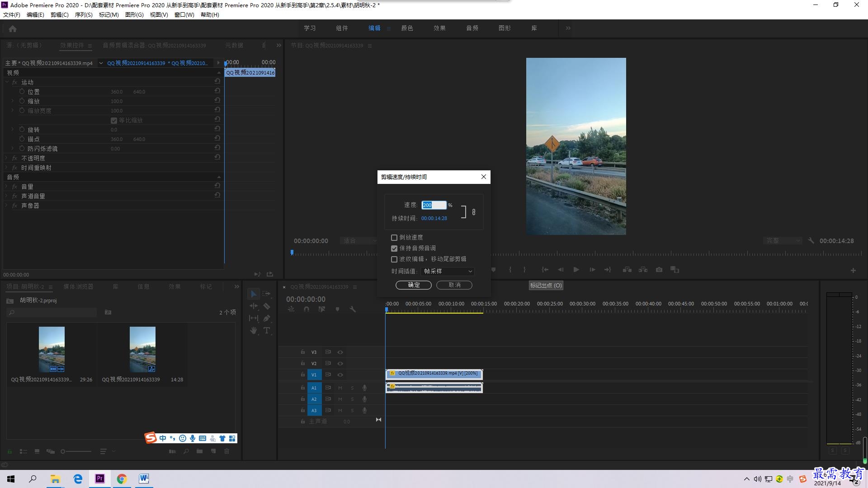Toggle V2 track output eye icon
This screenshot has width=868, height=488.
click(x=340, y=363)
